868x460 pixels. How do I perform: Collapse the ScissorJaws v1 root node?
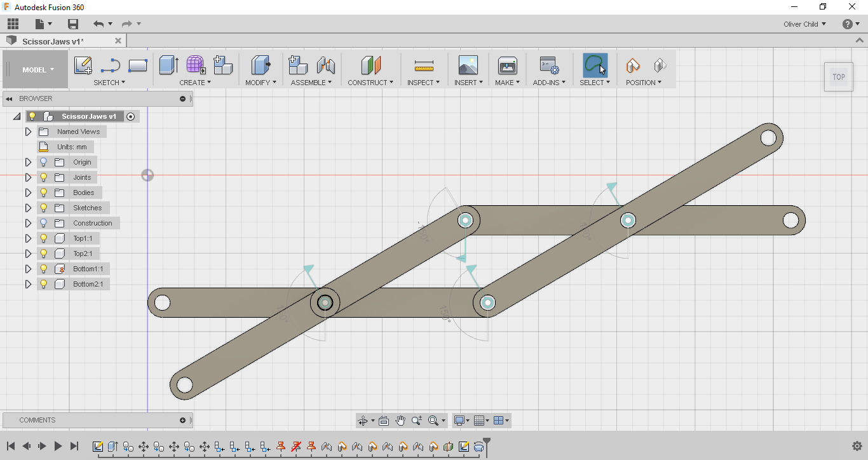(17, 116)
